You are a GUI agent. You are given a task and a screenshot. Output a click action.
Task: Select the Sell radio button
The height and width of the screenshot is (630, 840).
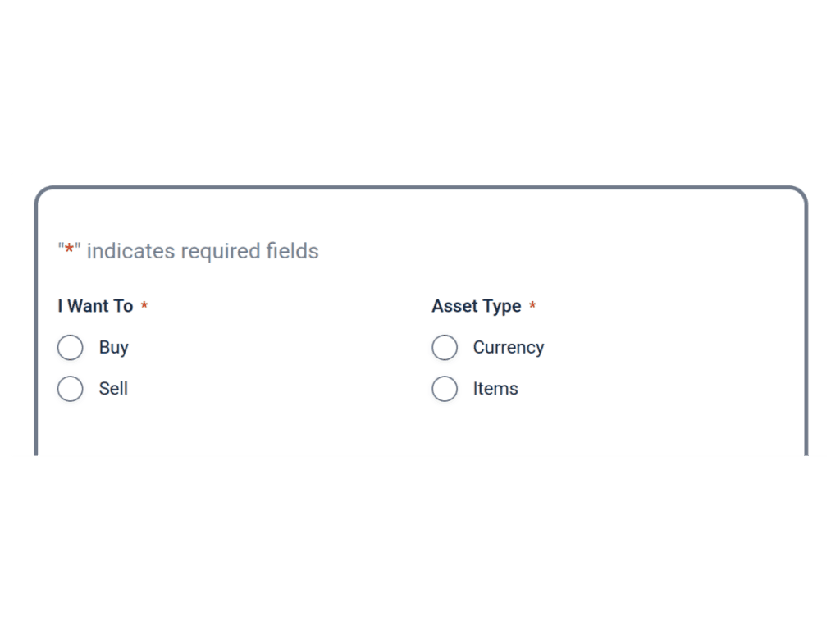71,389
